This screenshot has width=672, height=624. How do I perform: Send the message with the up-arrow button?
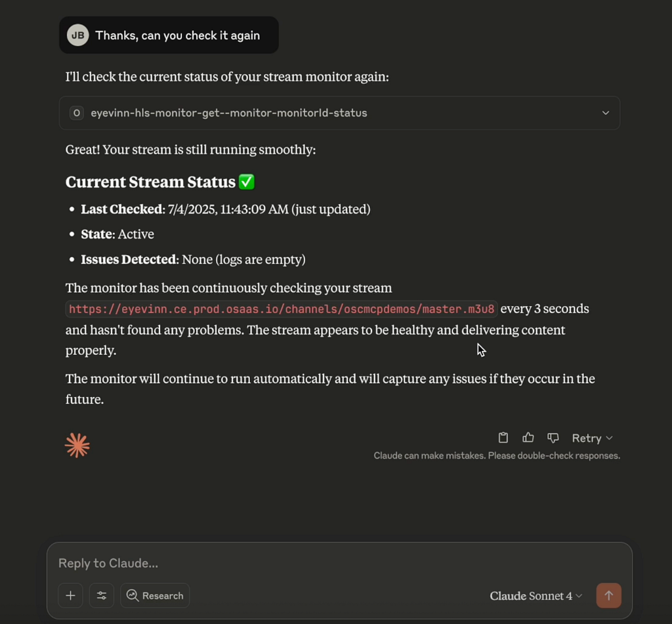(608, 596)
